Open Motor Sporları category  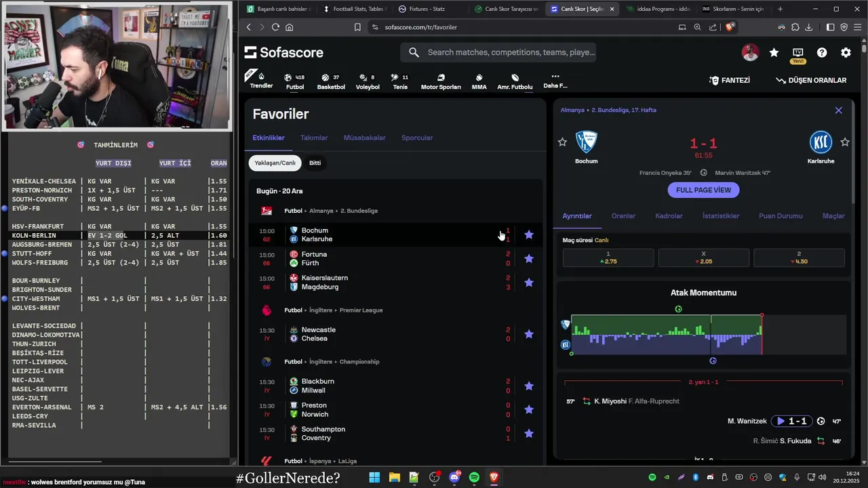pos(441,81)
